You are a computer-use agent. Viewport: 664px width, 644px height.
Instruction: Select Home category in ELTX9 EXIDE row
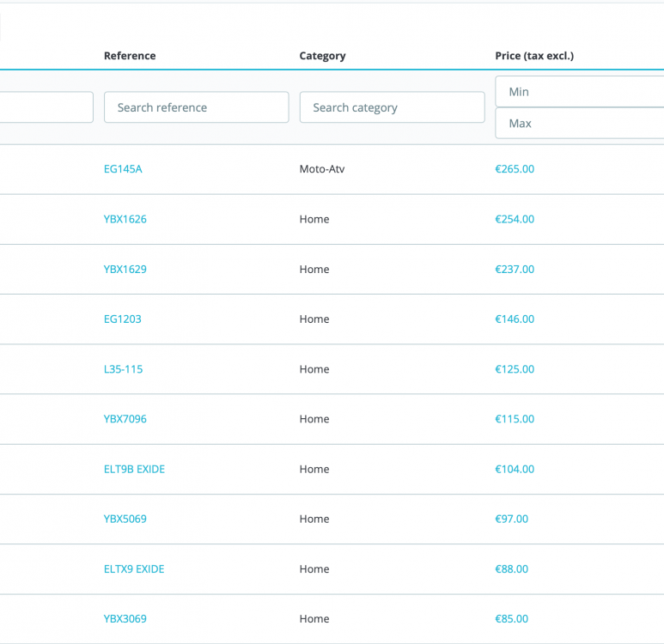pos(314,569)
